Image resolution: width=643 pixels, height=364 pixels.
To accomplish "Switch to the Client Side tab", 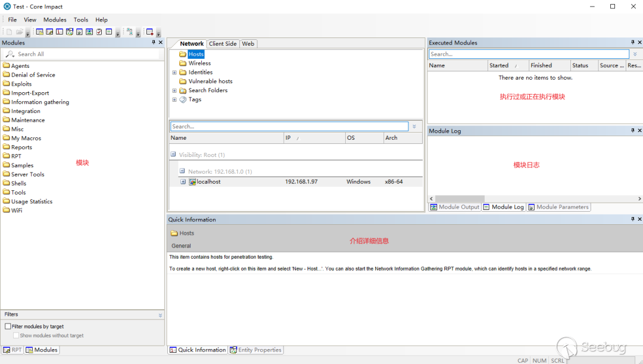I will [x=223, y=44].
